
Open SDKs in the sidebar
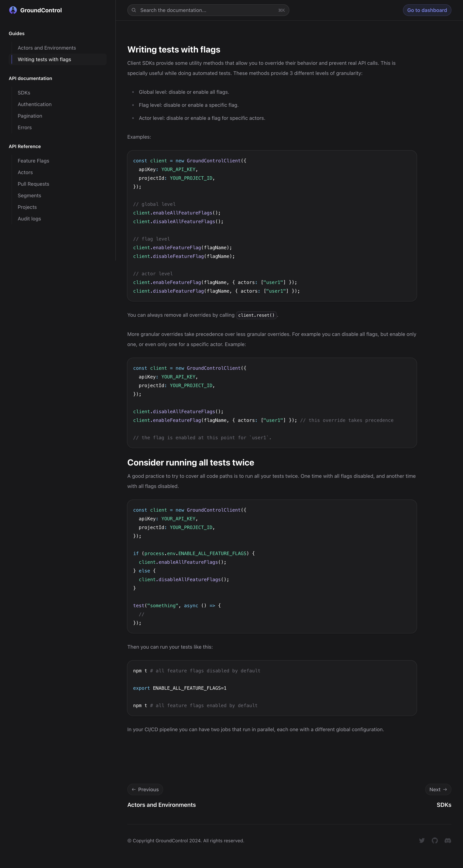tap(24, 93)
